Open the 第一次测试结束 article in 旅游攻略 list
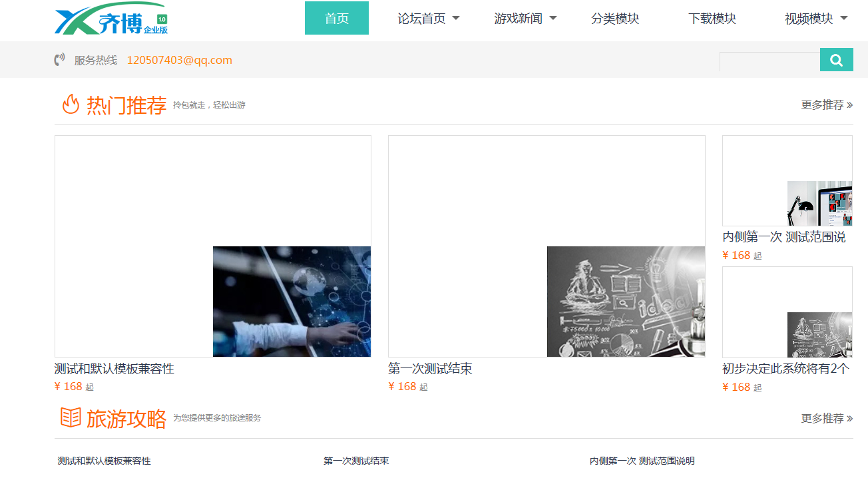This screenshot has width=868, height=480. tap(356, 461)
